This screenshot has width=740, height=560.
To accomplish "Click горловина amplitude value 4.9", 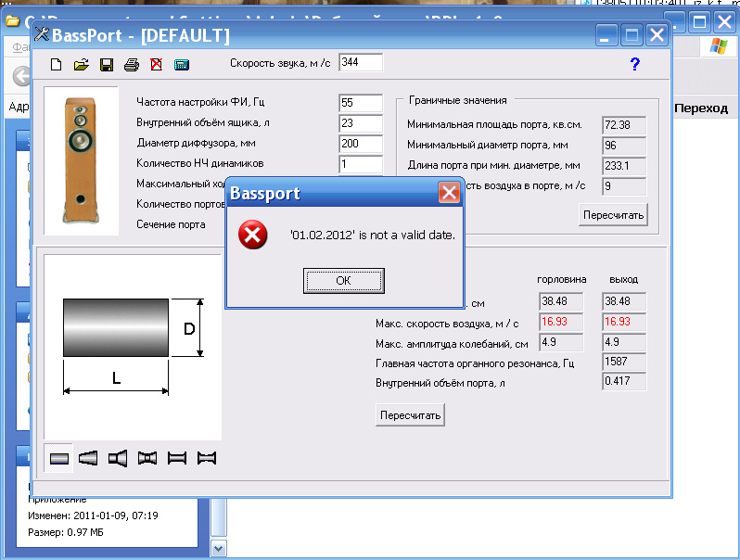I will 561,342.
